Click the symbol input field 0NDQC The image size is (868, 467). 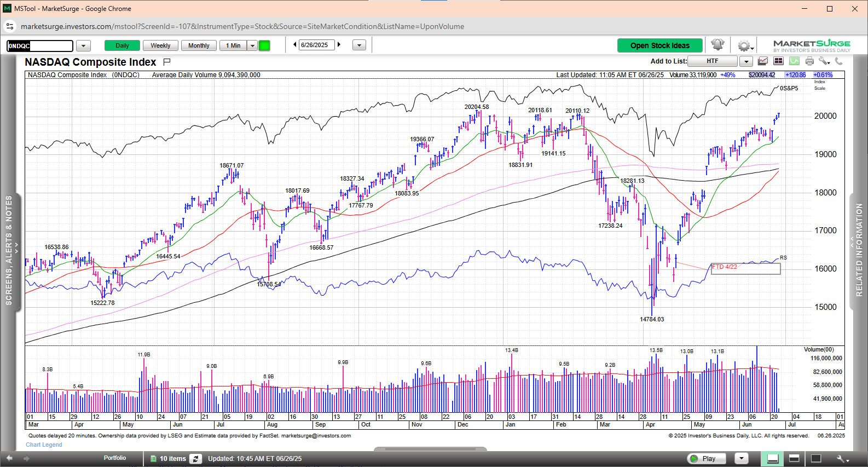point(40,46)
